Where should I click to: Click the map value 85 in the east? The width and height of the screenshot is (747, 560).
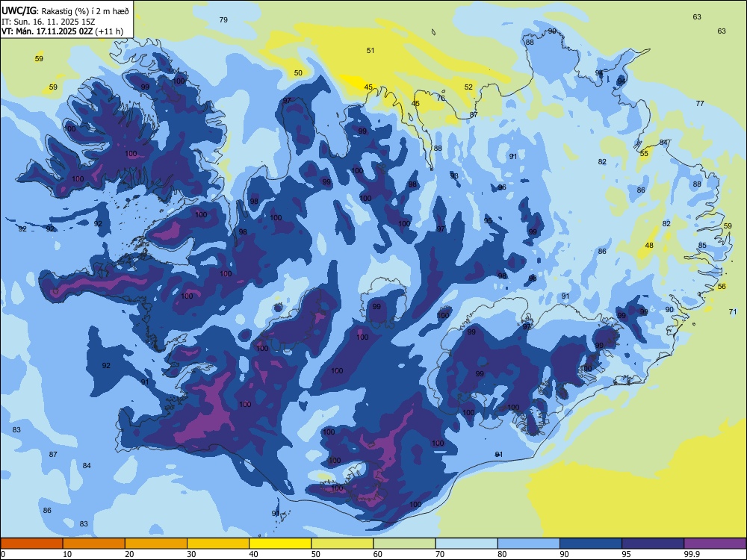(702, 245)
